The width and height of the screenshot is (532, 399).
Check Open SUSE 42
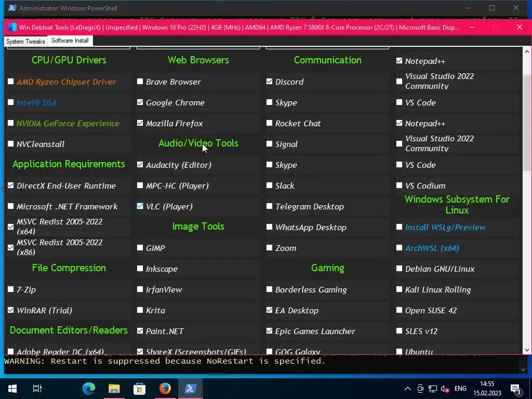coord(400,310)
